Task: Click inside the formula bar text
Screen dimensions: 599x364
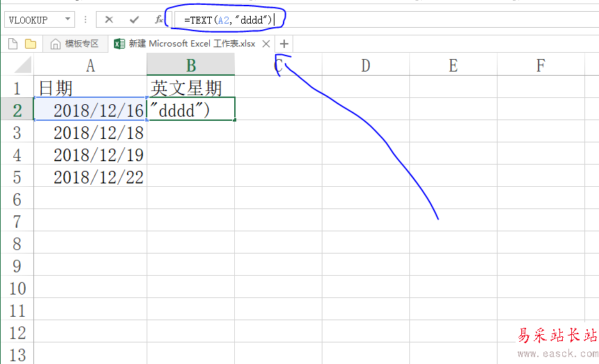Action: click(x=228, y=20)
